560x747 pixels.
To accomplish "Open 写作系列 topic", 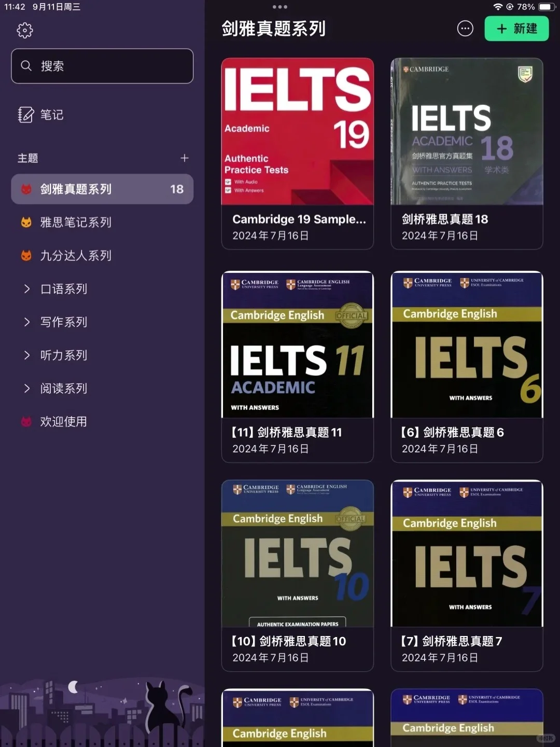I will [64, 322].
